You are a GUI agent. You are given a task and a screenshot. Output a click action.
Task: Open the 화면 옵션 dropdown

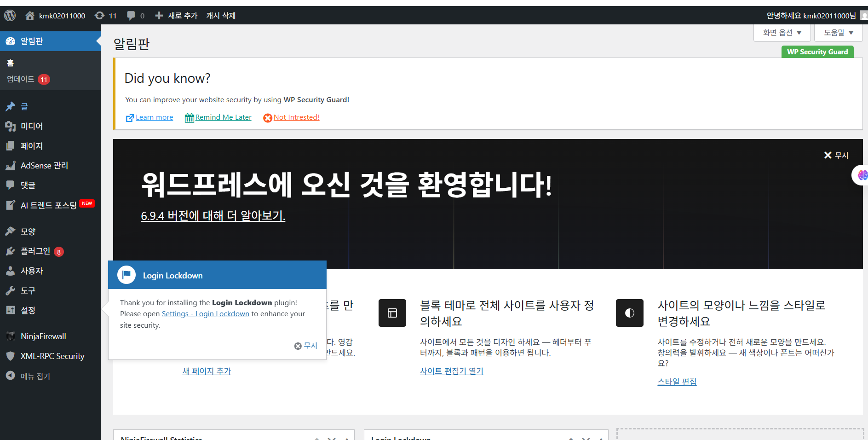point(782,32)
